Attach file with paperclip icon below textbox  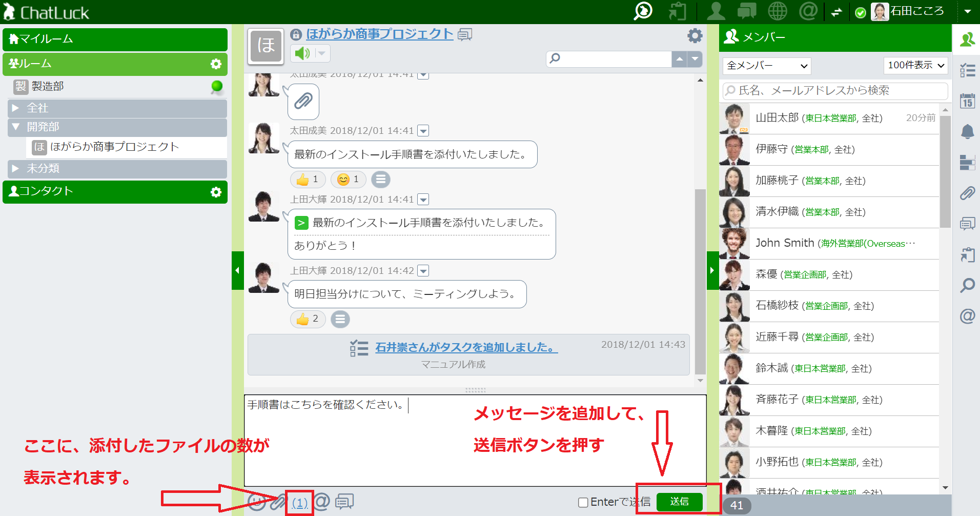point(277,502)
